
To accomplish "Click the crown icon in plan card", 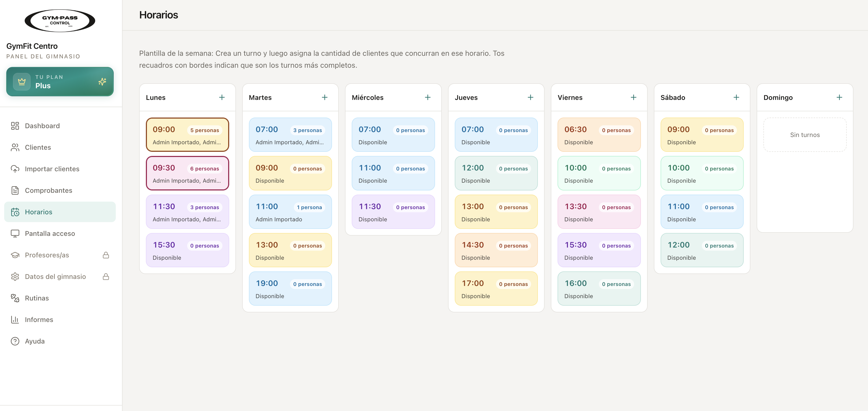I will tap(22, 81).
